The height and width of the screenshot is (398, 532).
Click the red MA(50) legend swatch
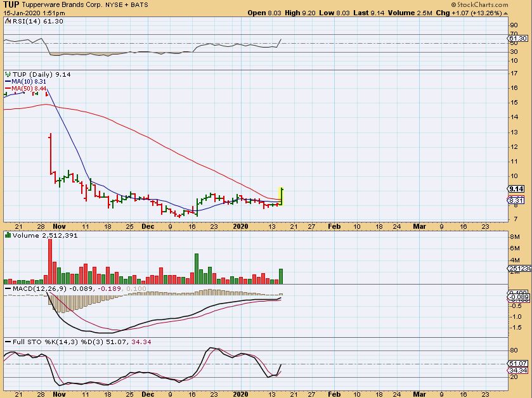(7, 88)
